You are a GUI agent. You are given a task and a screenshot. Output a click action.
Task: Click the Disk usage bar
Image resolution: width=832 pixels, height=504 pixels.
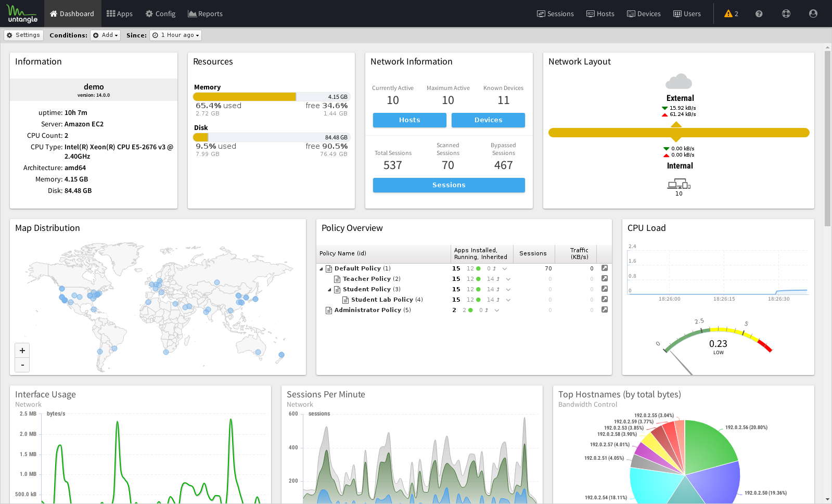point(272,137)
